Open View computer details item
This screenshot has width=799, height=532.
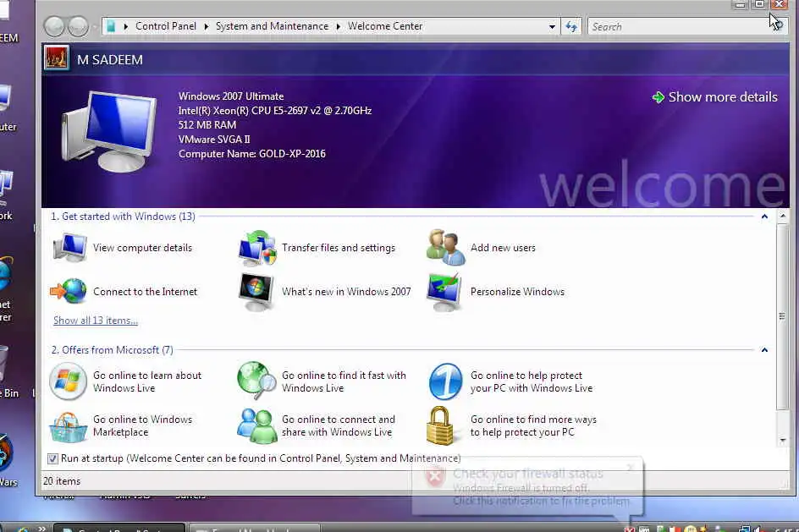(123, 248)
